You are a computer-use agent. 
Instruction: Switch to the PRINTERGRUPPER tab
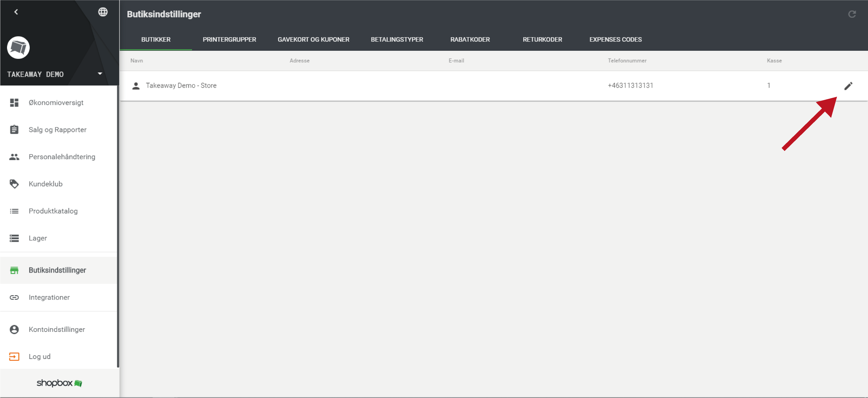pos(229,39)
